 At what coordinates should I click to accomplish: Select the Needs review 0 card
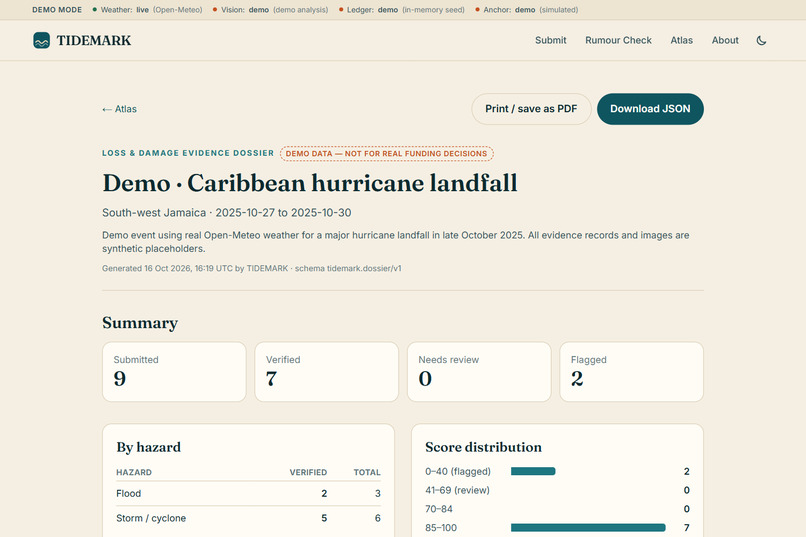[479, 372]
